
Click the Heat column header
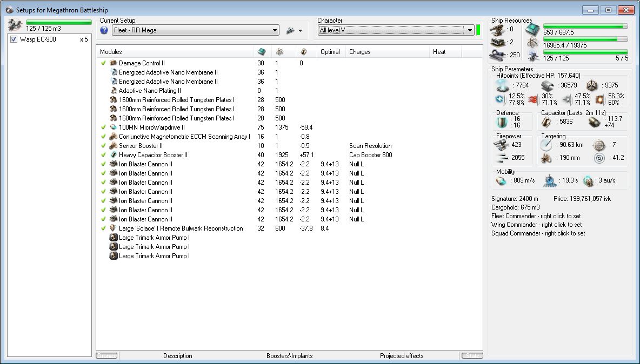[439, 52]
